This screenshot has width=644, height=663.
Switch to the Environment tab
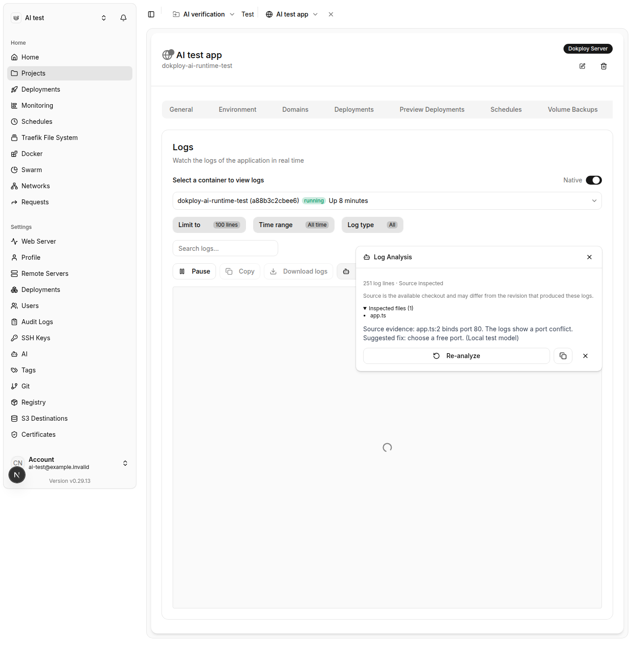[x=237, y=110]
